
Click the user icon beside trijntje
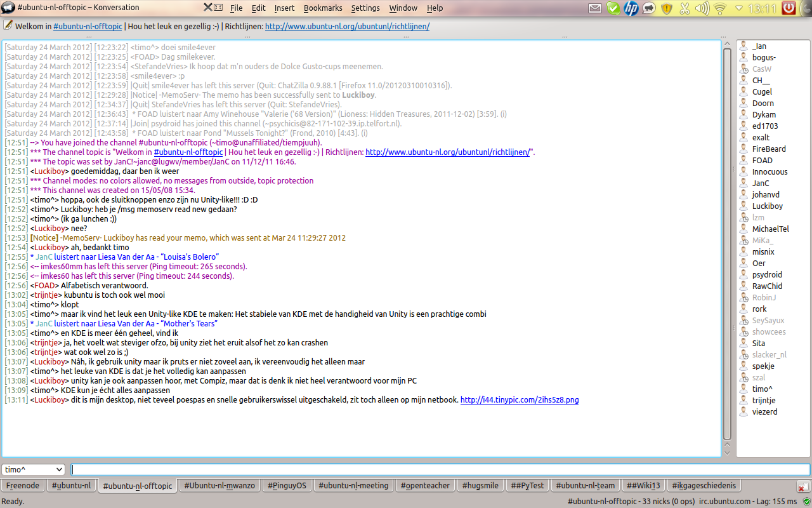(x=743, y=400)
